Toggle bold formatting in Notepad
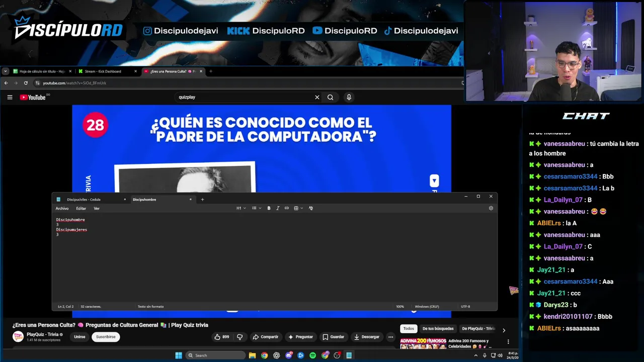The width and height of the screenshot is (644, 362). [x=269, y=208]
